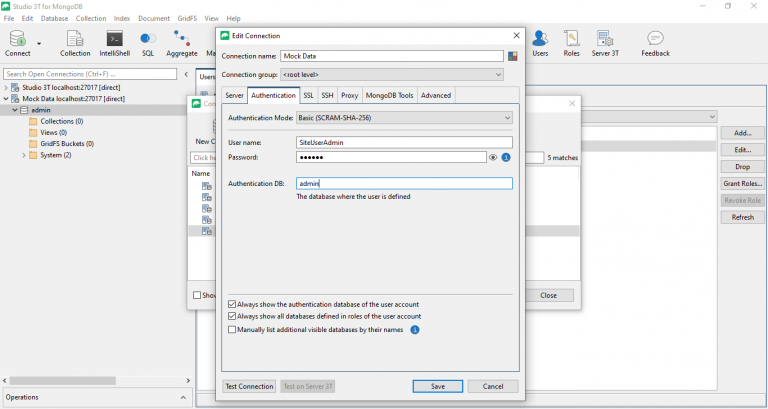
Task: Collapse the connection tree sidebar arrow
Action: point(186,74)
